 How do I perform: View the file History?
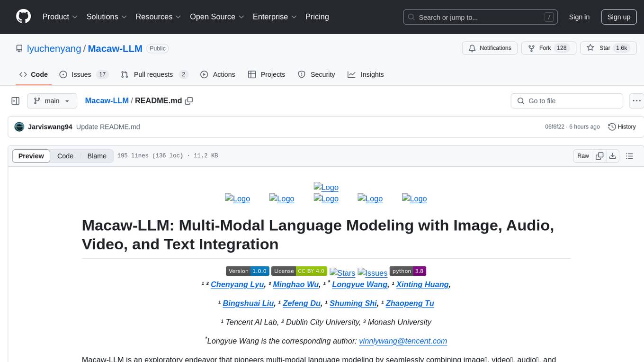tap(622, 127)
